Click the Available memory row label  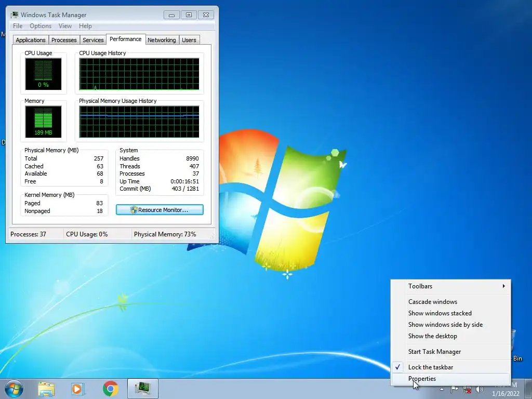[x=36, y=174]
